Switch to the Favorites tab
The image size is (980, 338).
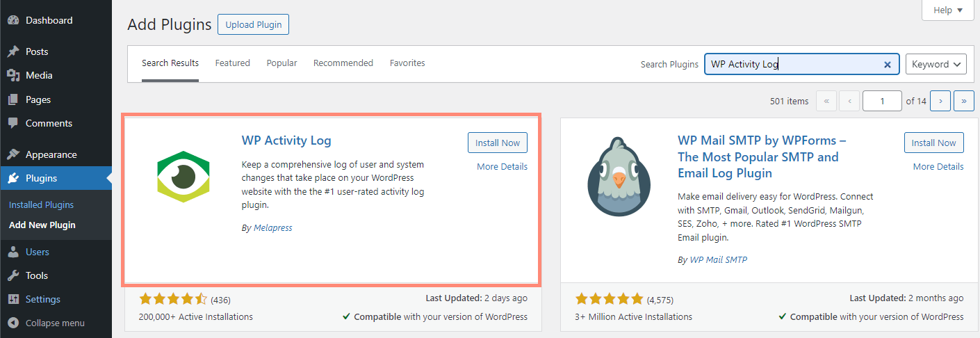[407, 63]
